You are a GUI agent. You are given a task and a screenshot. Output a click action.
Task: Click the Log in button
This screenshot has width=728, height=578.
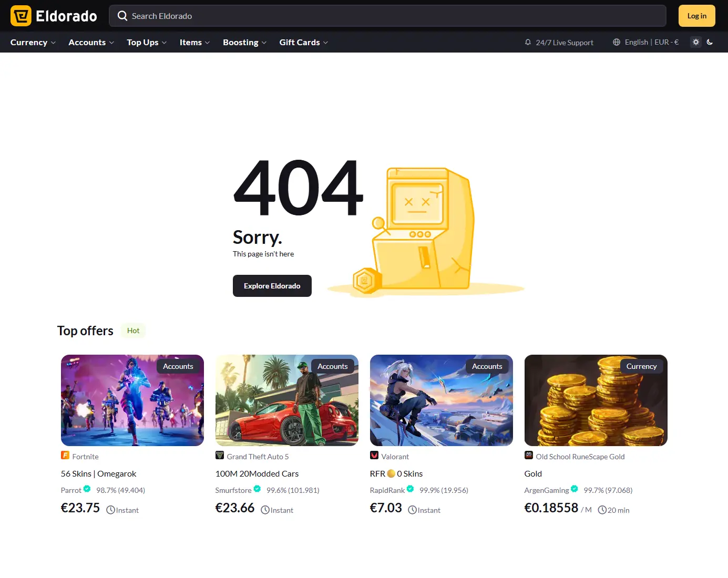697,16
